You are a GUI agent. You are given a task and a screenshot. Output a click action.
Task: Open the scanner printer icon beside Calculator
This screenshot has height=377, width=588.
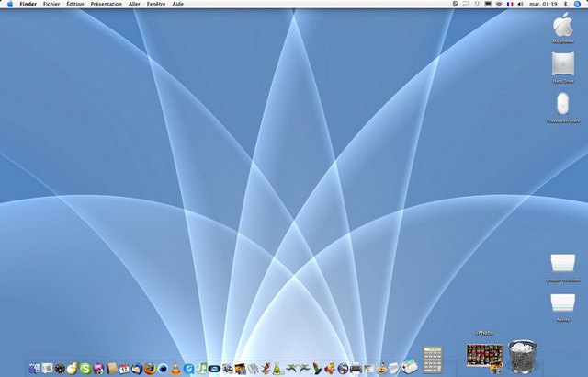pos(410,367)
